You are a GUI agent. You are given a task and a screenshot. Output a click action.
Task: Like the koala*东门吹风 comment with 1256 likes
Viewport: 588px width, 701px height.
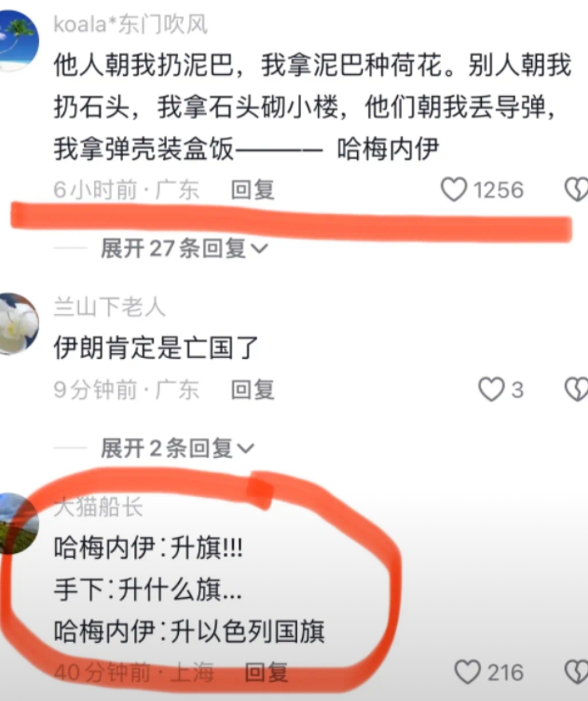(455, 189)
